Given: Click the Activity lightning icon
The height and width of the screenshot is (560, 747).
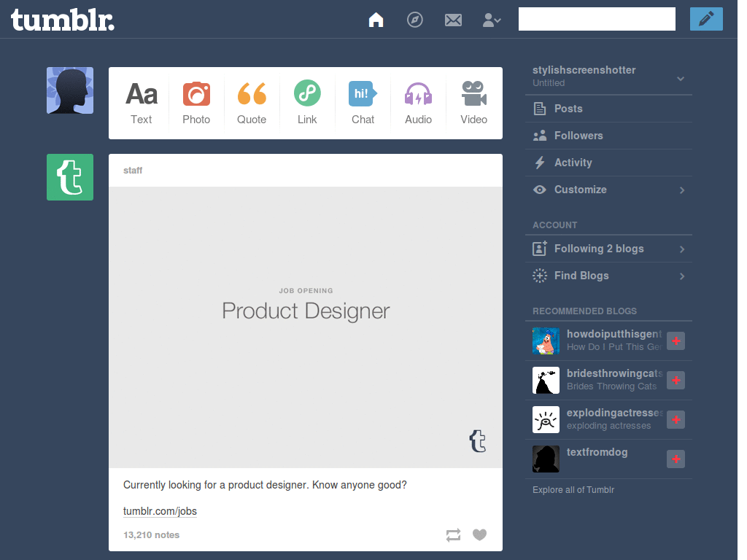Looking at the screenshot, I should click(540, 163).
